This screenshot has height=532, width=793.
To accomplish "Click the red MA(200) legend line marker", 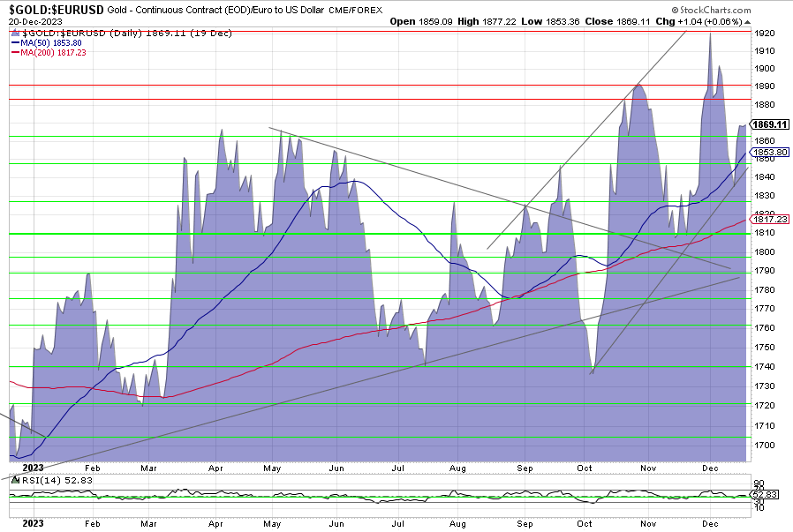I will click(15, 53).
